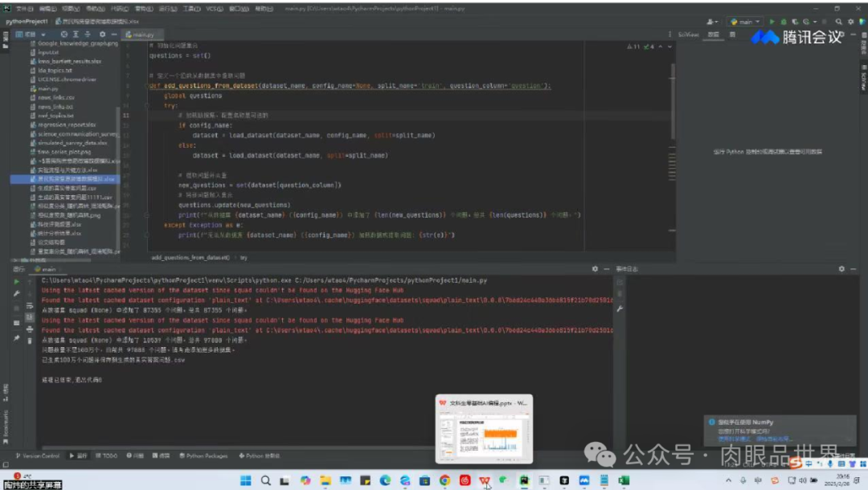Open the 运行 tool window button in the bottom bar
This screenshot has height=490, width=868.
coord(79,455)
